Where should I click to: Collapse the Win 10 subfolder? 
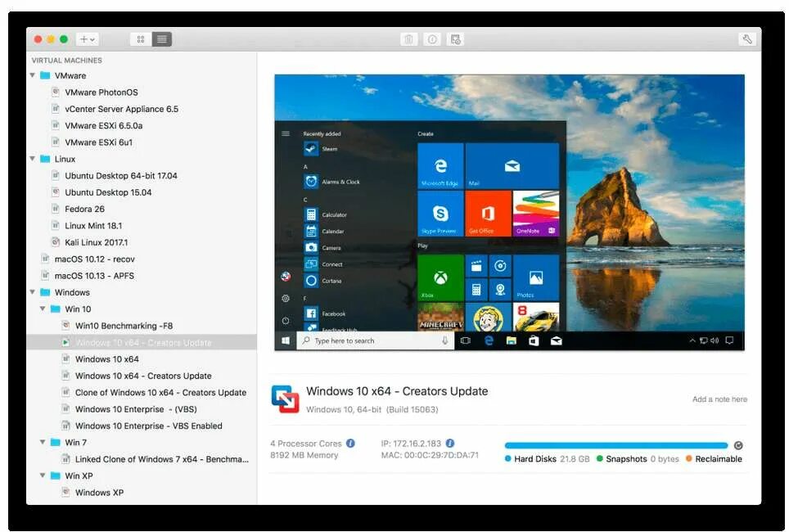pyautogui.click(x=43, y=309)
